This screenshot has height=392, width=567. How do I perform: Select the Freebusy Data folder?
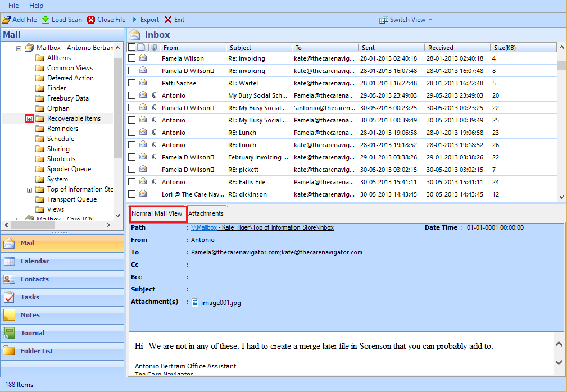pyautogui.click(x=68, y=98)
